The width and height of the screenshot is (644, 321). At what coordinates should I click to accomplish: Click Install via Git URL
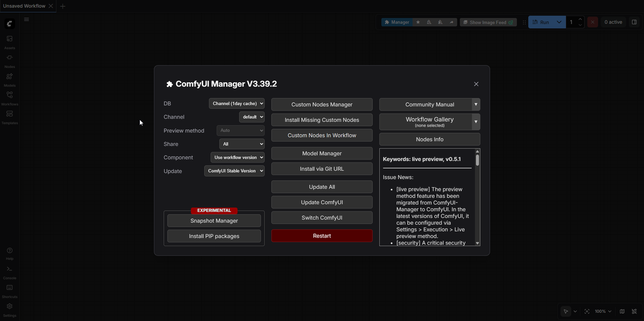tap(322, 169)
